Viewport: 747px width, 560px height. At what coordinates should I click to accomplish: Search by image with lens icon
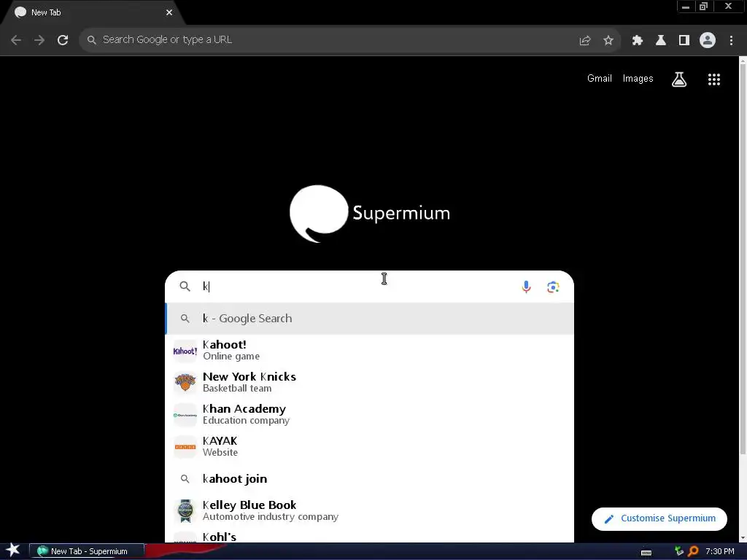tap(553, 287)
